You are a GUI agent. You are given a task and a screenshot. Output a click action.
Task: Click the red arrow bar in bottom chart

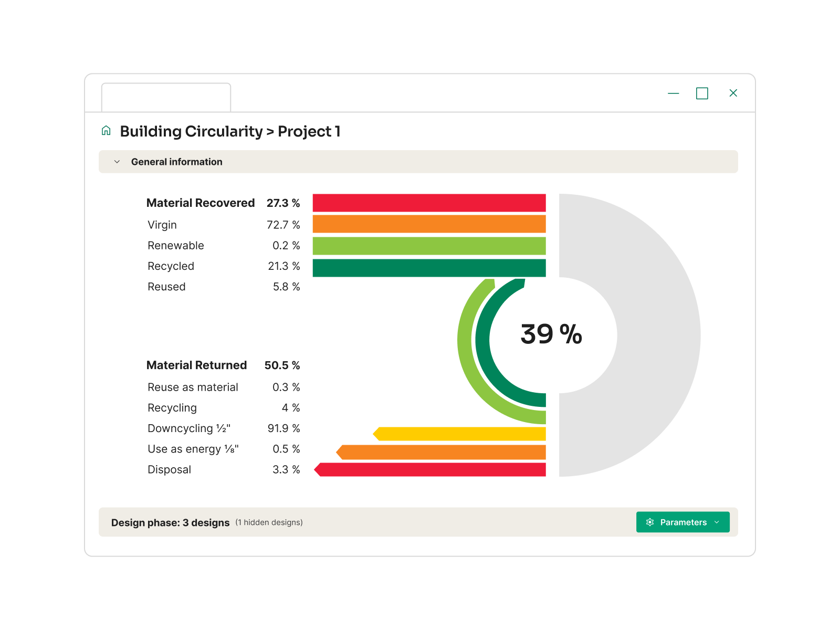click(x=430, y=469)
